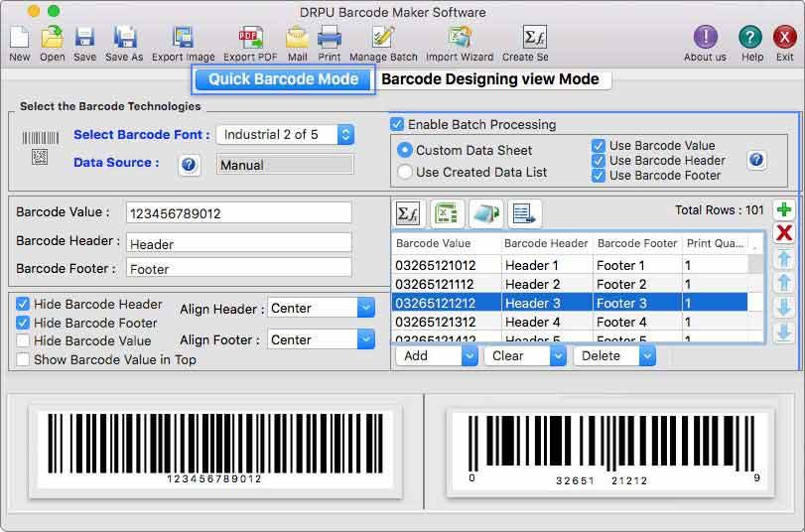Screen dimensions: 805x532
Task: Click the Barcode Footer input field
Action: coord(239,268)
